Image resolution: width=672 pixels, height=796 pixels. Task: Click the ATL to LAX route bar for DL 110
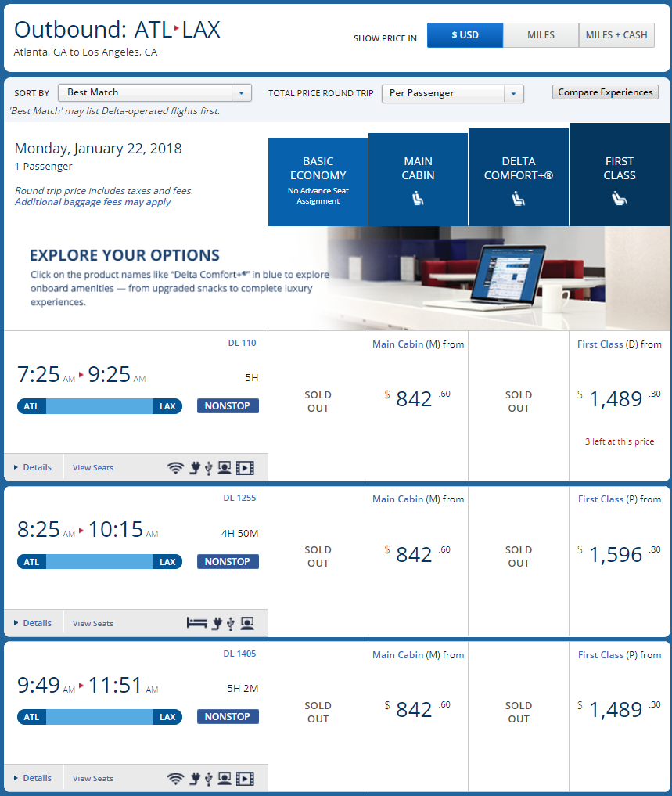[99, 406]
